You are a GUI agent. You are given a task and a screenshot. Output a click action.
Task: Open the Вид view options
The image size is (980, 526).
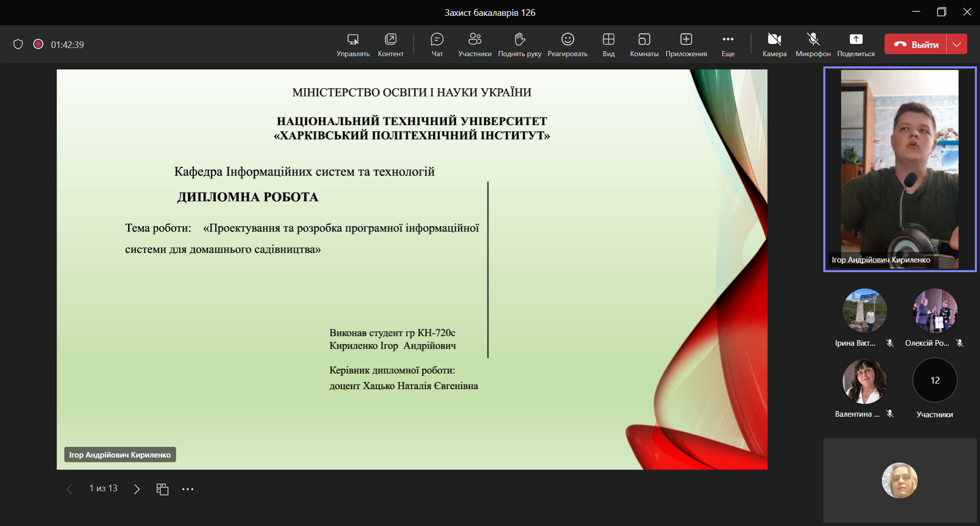(x=608, y=44)
